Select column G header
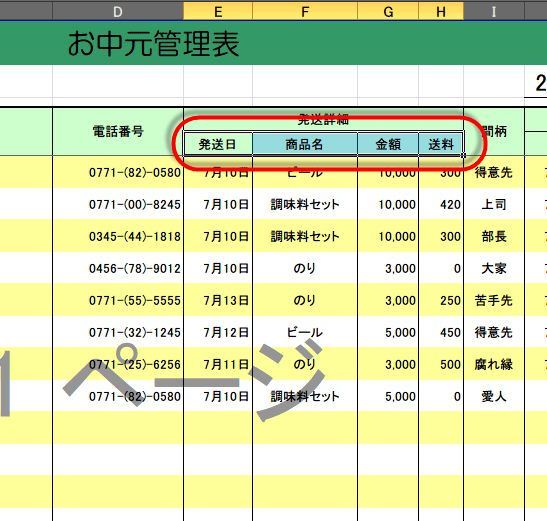 click(x=388, y=11)
